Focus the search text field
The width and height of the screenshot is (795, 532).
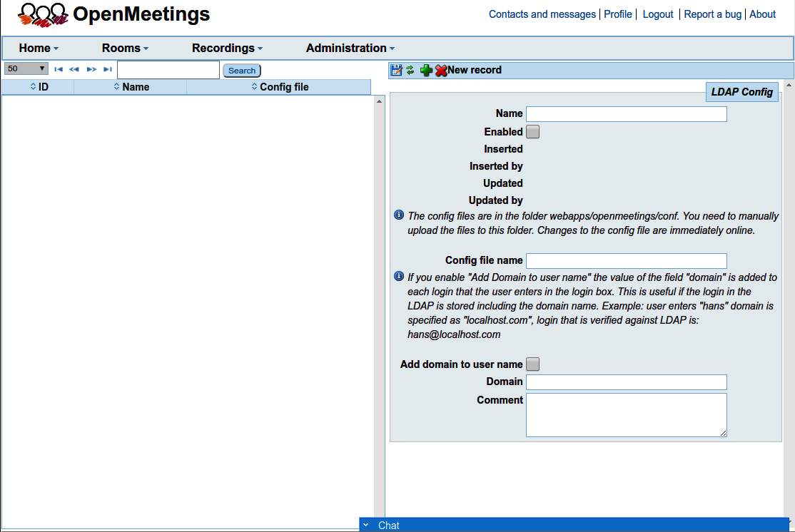(168, 70)
